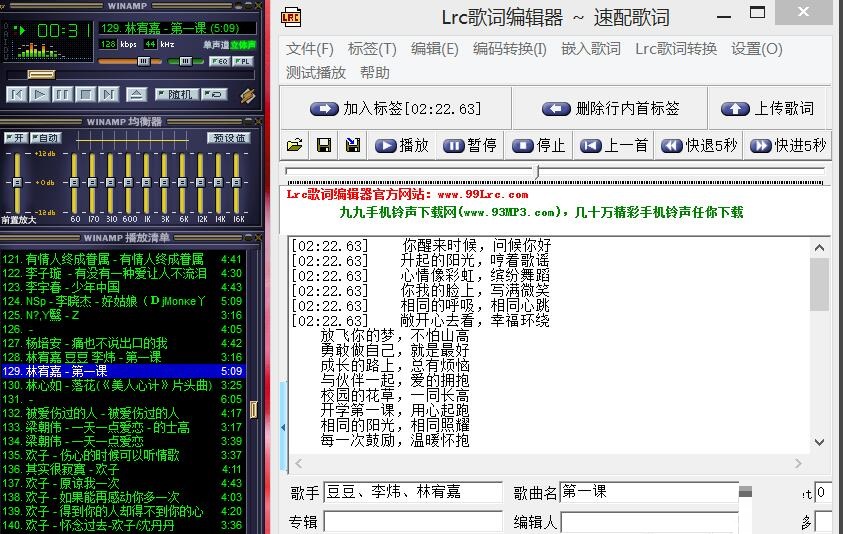The image size is (843, 534).
Task: Skip to next track in Winamp
Action: tap(109, 95)
